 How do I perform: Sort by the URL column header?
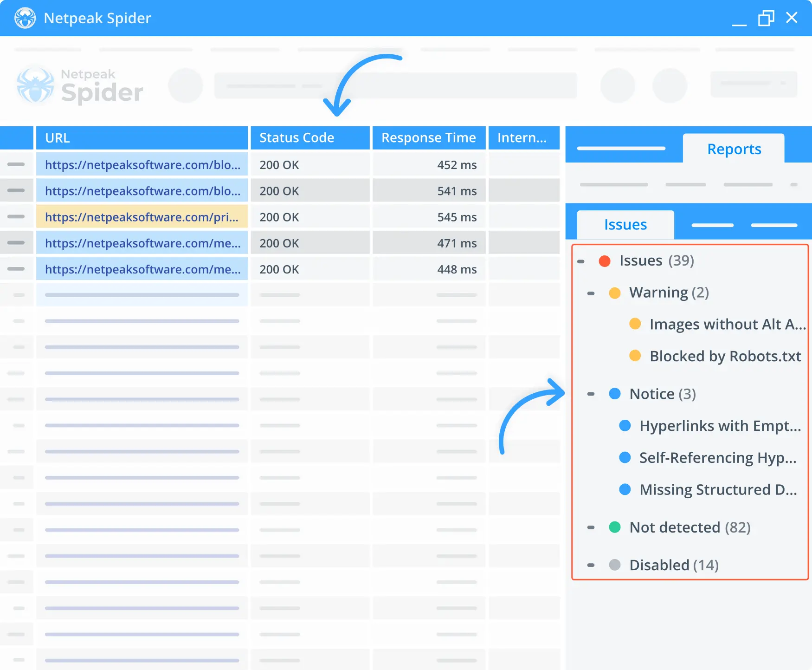(x=142, y=138)
